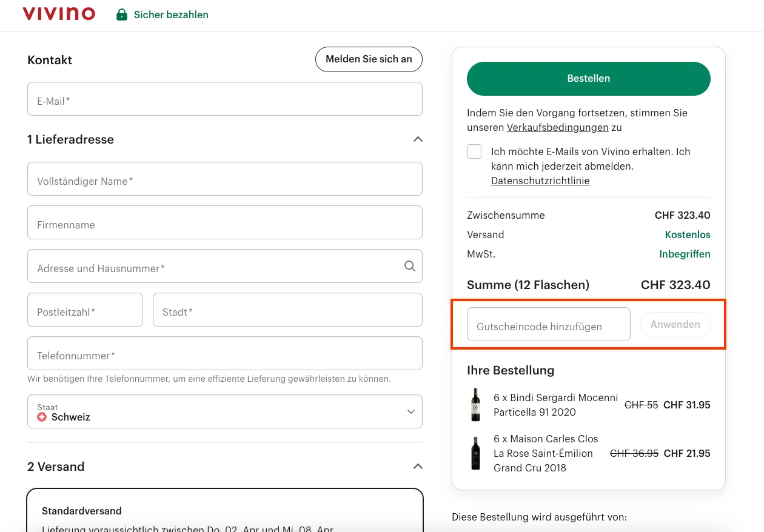This screenshot has width=764, height=532.
Task: Focus the Vollständiger Name field
Action: pos(225,179)
